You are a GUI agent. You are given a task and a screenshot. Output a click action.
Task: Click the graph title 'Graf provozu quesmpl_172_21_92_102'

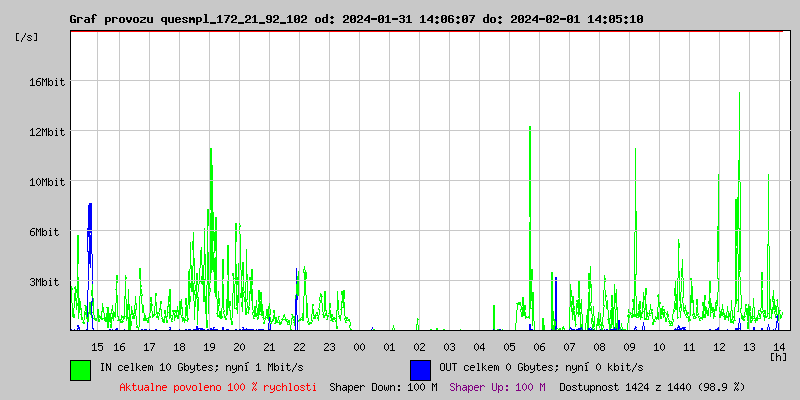click(189, 19)
